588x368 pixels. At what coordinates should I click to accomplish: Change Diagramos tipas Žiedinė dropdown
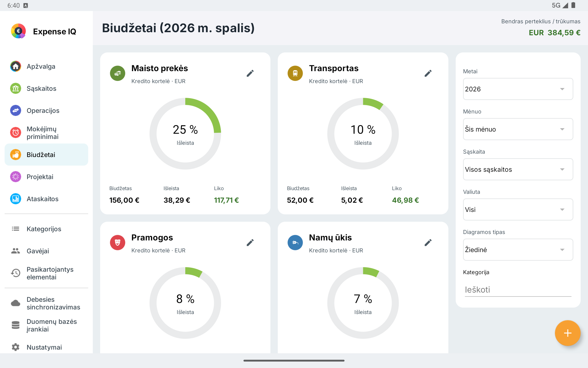pyautogui.click(x=518, y=250)
